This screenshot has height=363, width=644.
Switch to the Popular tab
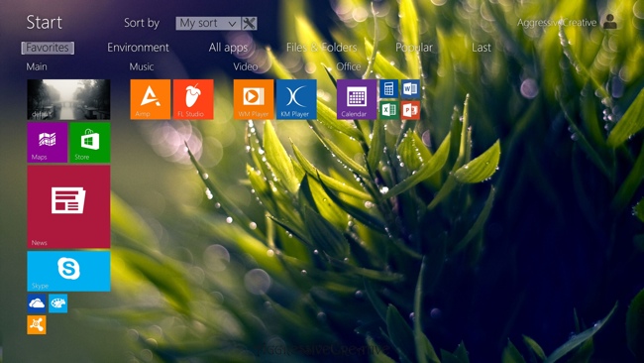pos(414,48)
